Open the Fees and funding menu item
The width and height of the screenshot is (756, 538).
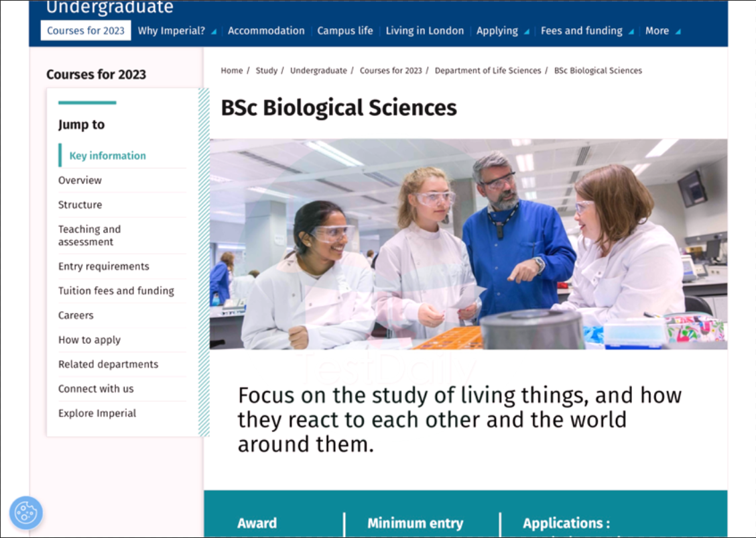pos(582,30)
